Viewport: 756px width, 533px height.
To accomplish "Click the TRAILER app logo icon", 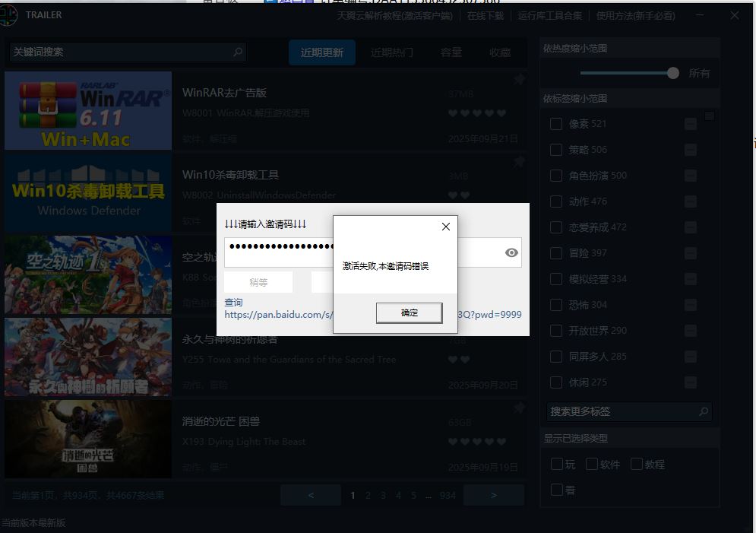I will (7, 15).
